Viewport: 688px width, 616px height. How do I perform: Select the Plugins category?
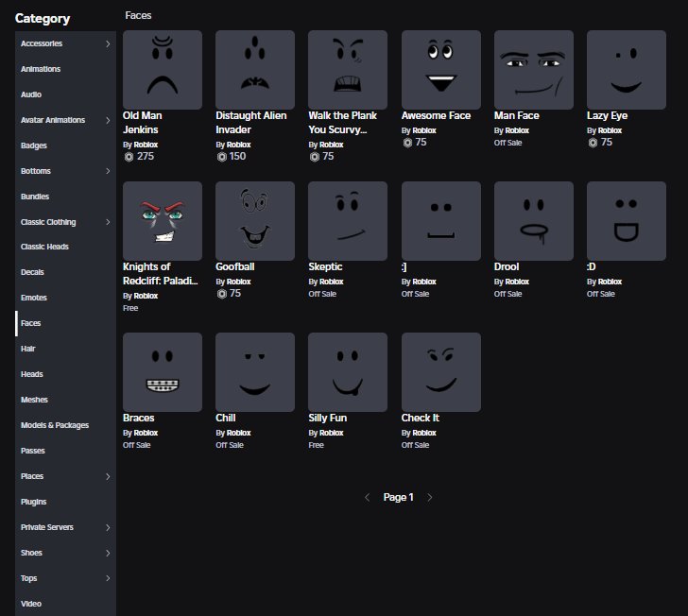(x=65, y=502)
